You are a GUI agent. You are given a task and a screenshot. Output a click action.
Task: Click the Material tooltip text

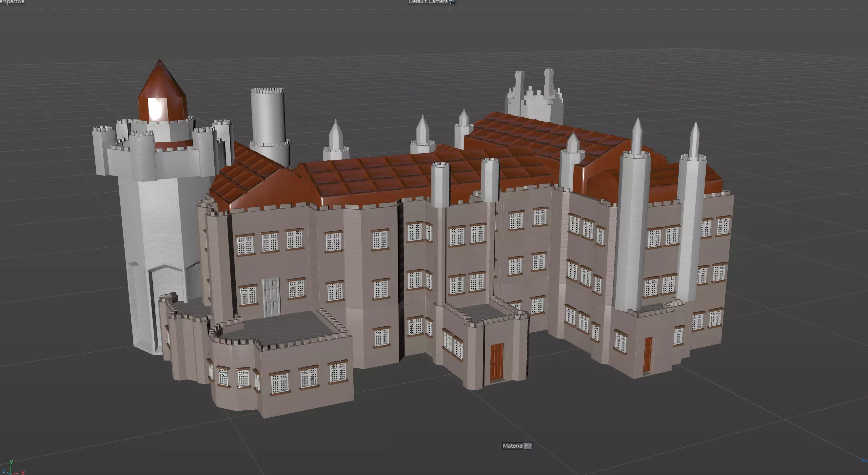click(x=513, y=446)
